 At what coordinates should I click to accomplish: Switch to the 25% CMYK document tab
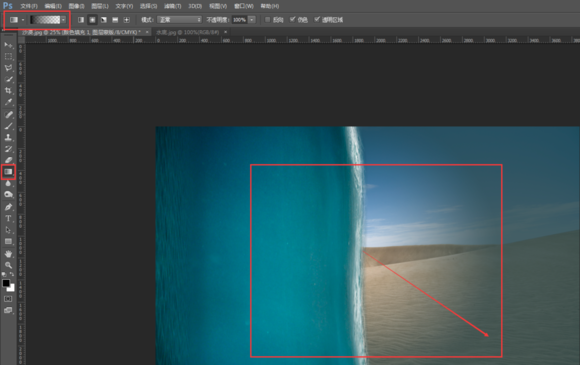pos(81,32)
